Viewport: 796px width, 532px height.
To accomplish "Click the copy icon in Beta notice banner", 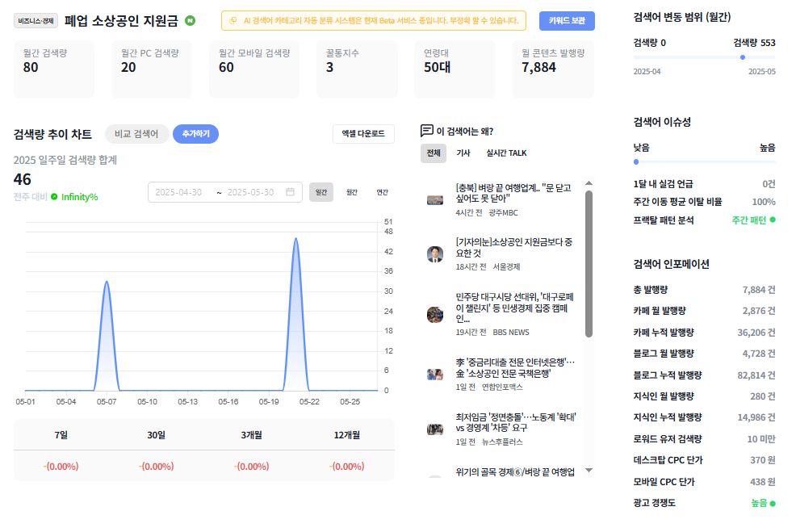I will (233, 21).
